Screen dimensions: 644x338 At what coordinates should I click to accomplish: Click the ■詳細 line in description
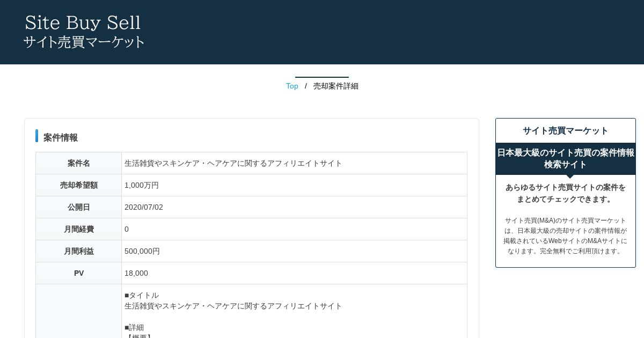[134, 327]
